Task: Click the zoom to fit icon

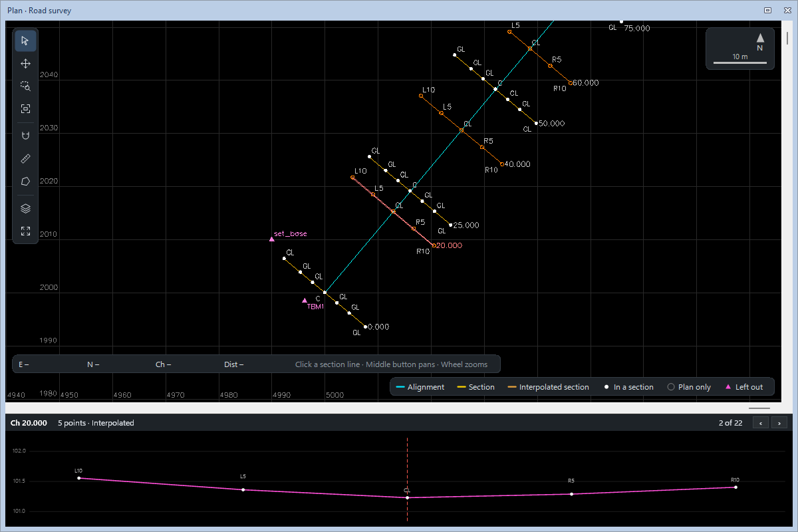Action: pyautogui.click(x=26, y=108)
